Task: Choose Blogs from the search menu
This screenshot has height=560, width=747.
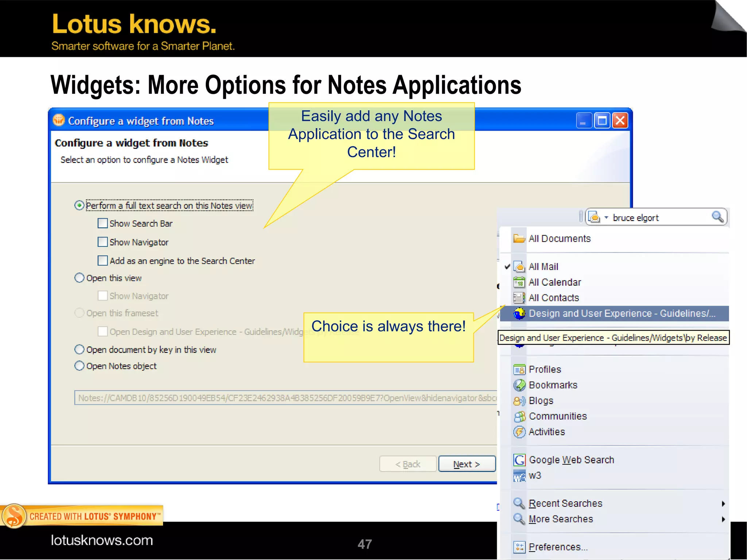Action: click(614, 401)
